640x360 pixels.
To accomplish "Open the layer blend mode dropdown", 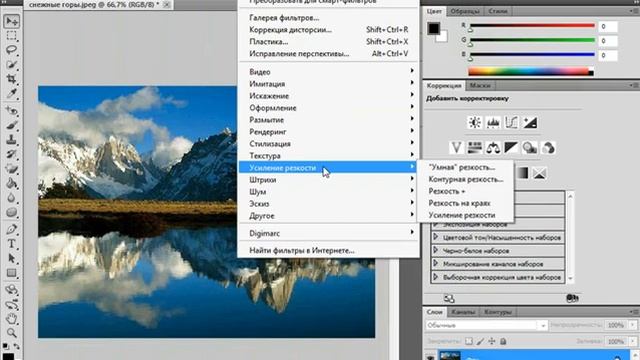I will (x=486, y=325).
